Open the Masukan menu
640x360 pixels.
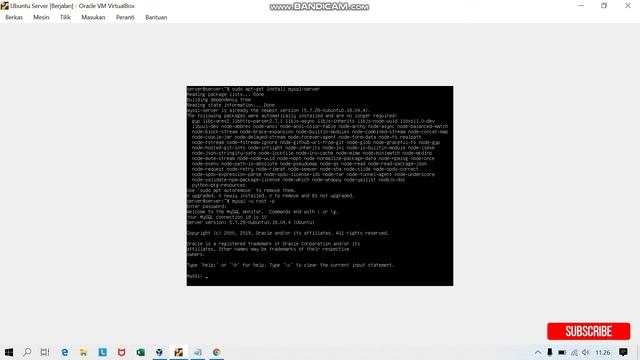pyautogui.click(x=93, y=17)
